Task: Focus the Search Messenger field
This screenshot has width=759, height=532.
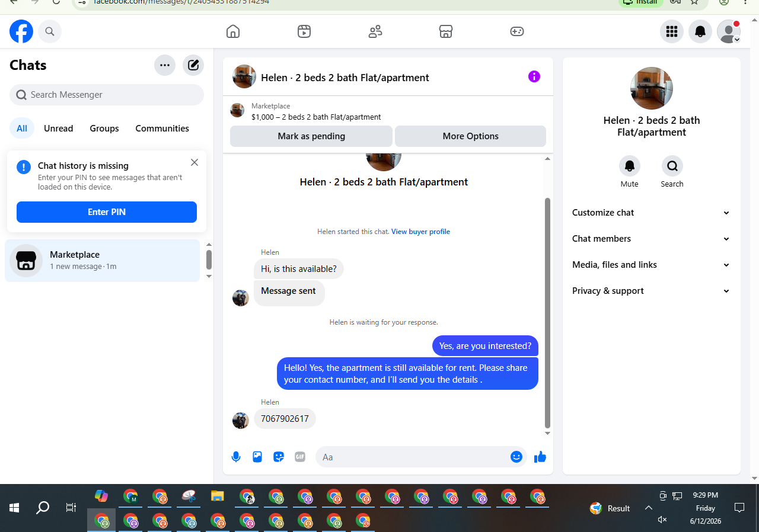Action: pyautogui.click(x=107, y=95)
